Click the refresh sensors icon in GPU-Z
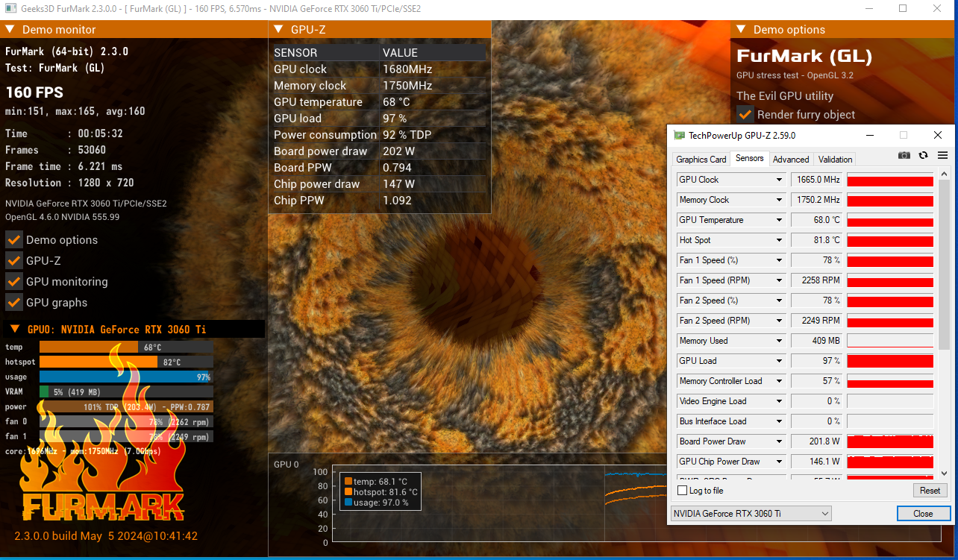The image size is (958, 560). pos(922,155)
